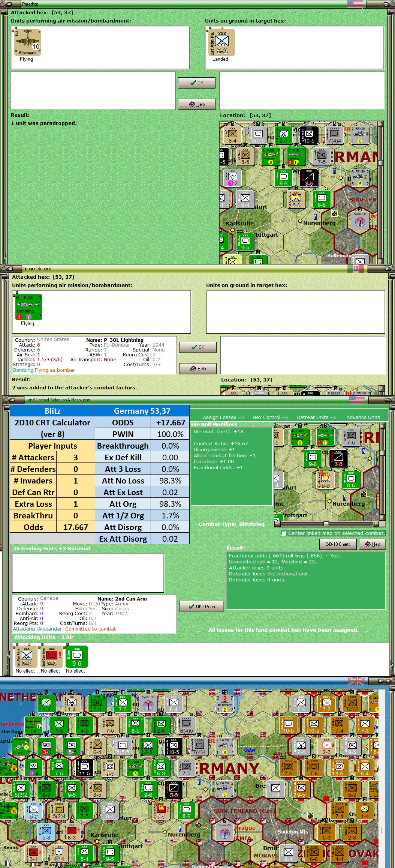
Task: Click horizontal scrollbar thumb of Land Combat map
Action: click(326, 524)
